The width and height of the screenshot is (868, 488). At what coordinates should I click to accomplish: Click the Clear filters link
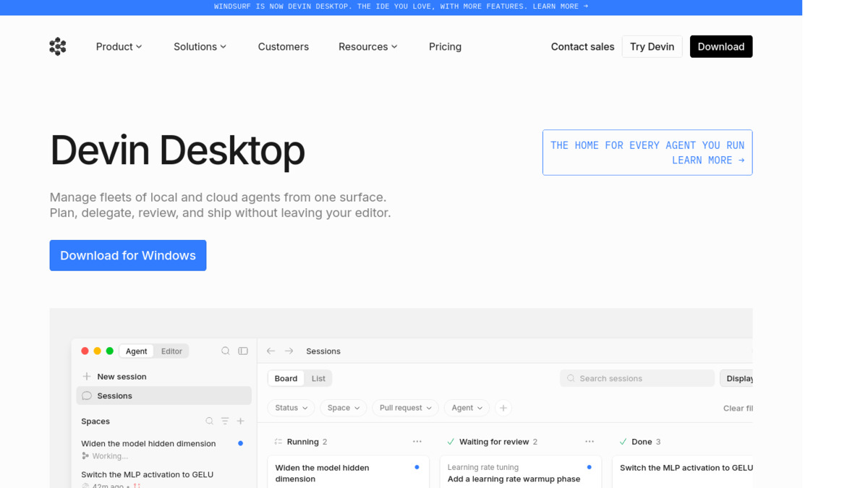tap(738, 408)
